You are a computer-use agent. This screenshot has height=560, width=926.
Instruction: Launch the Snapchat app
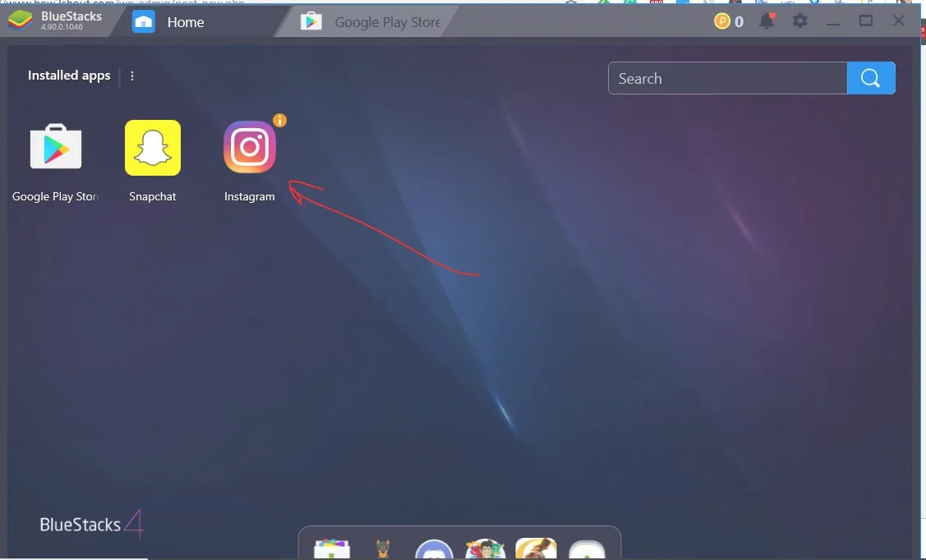click(x=152, y=148)
